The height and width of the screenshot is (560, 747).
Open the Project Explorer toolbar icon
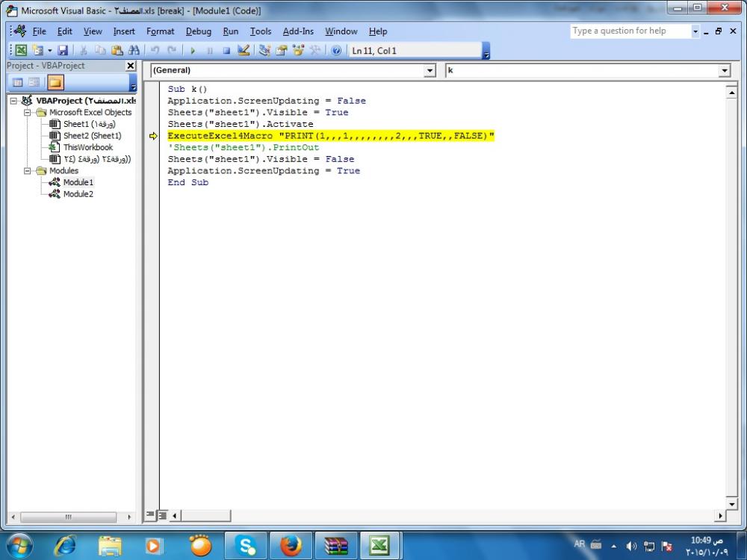tap(264, 50)
